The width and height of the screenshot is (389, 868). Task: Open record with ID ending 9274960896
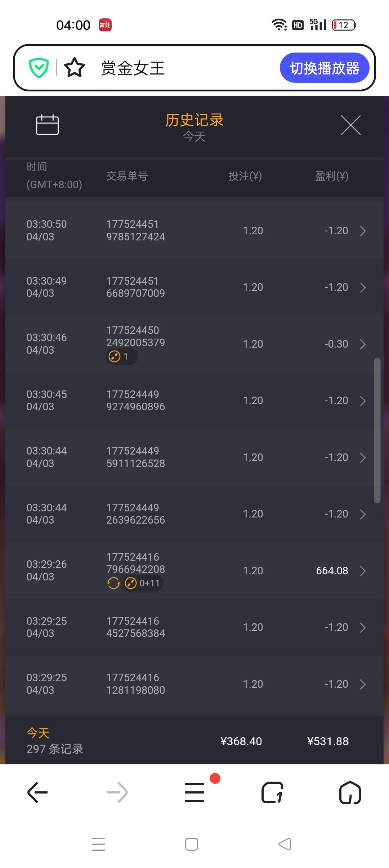click(x=135, y=401)
